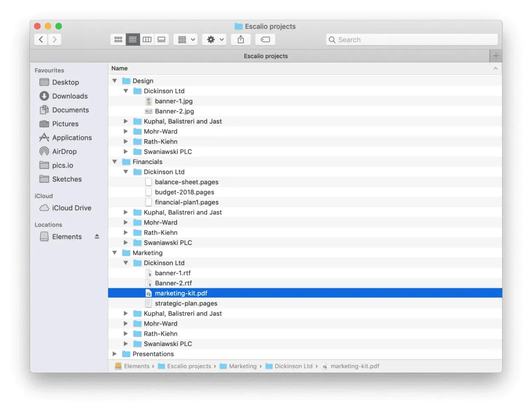The image size is (532, 412).
Task: Collapse the Design folder
Action: [x=114, y=80]
